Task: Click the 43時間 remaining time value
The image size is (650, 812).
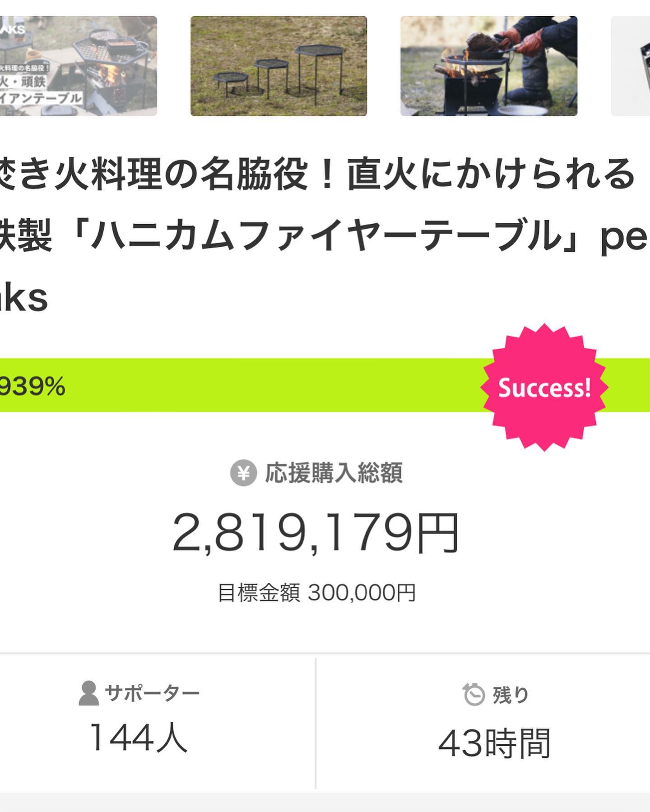Action: [x=494, y=743]
